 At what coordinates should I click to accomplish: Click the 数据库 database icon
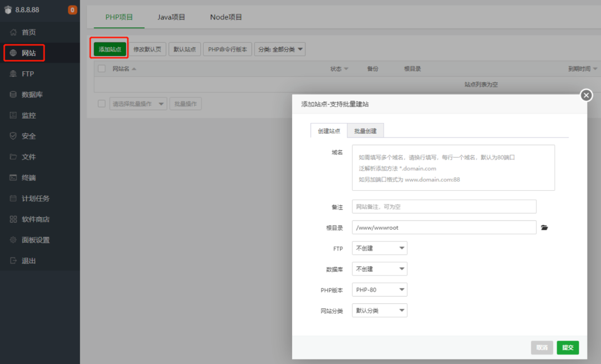tap(13, 95)
